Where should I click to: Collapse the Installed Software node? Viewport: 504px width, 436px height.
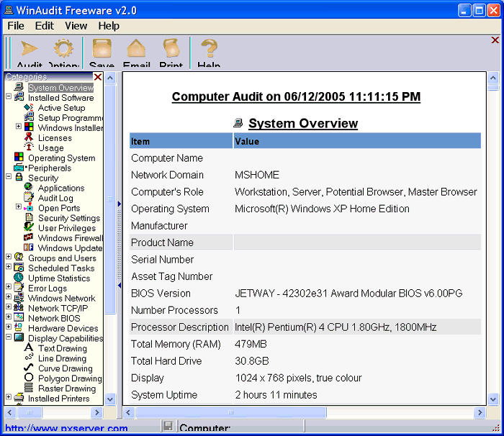tap(9, 96)
